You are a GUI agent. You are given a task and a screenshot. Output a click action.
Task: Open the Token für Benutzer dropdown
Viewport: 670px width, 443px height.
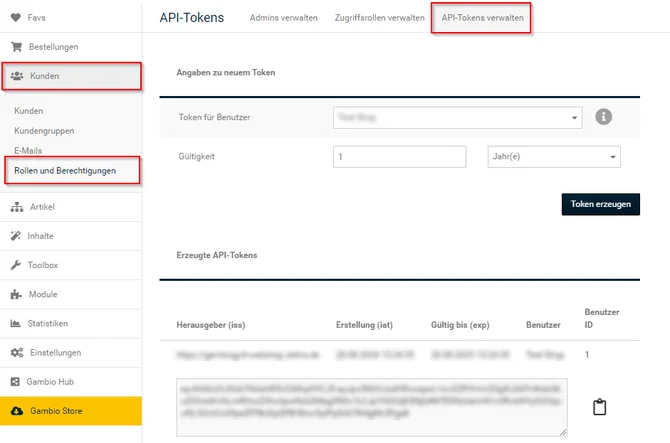coord(457,117)
